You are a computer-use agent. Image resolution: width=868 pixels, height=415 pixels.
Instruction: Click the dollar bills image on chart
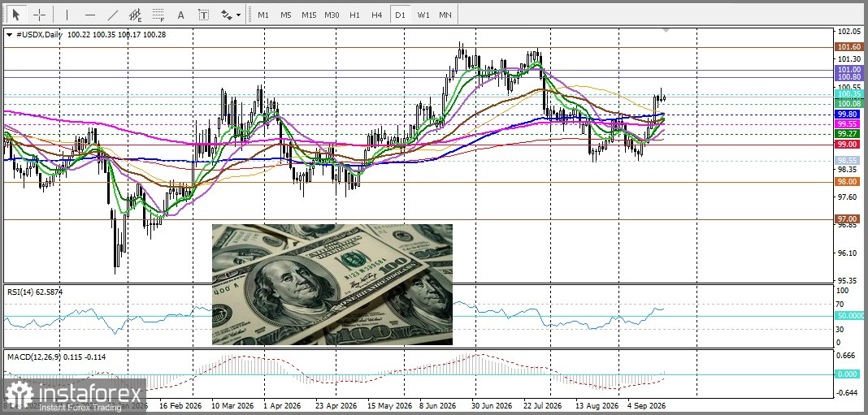point(332,284)
